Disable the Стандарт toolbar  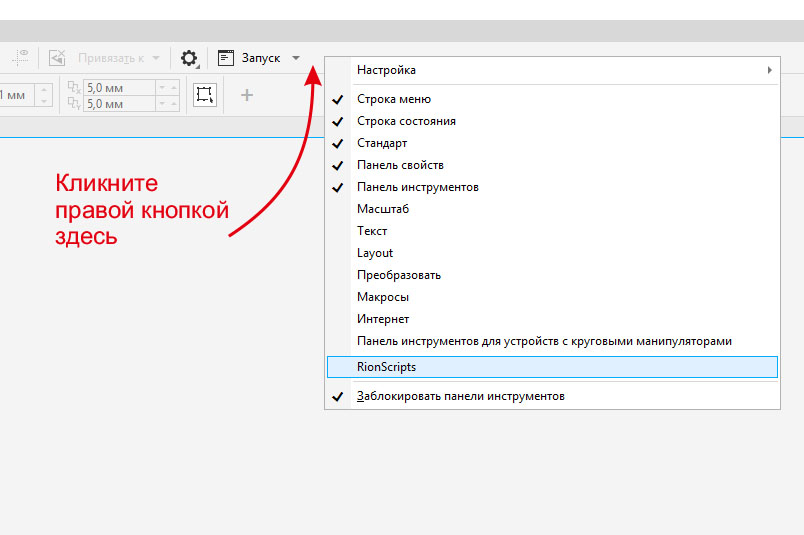(x=552, y=143)
